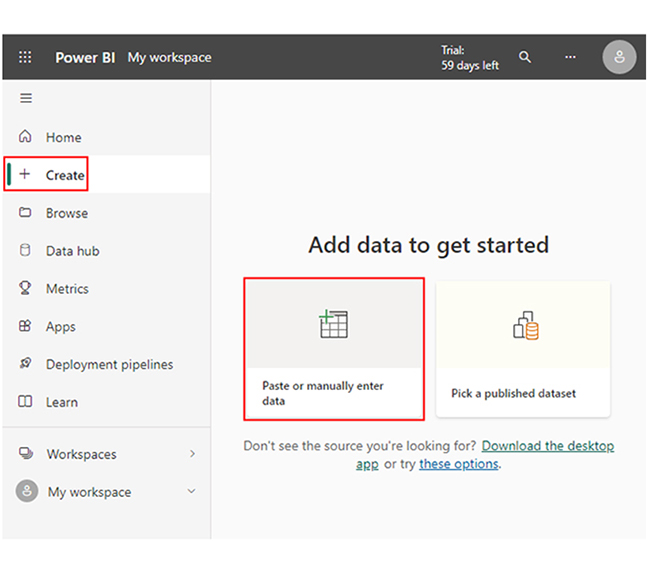650x571 pixels.
Task: Click the Deployment pipelines rocket icon
Action: (x=25, y=364)
